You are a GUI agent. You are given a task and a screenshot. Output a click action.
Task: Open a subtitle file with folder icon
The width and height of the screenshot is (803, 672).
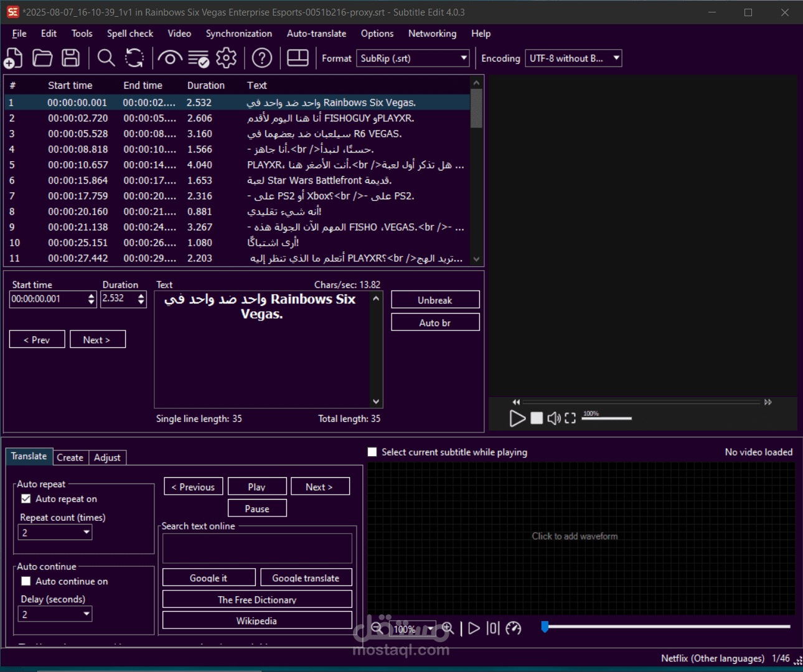[42, 58]
